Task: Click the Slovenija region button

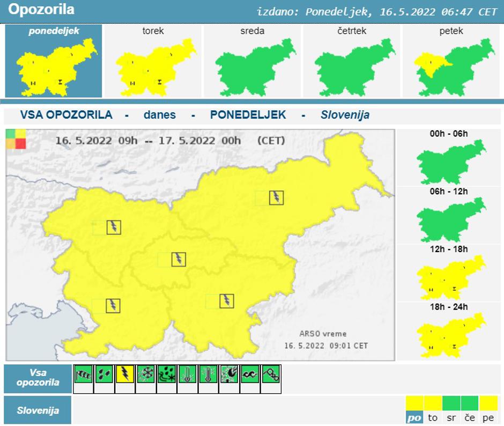Action: point(38,410)
